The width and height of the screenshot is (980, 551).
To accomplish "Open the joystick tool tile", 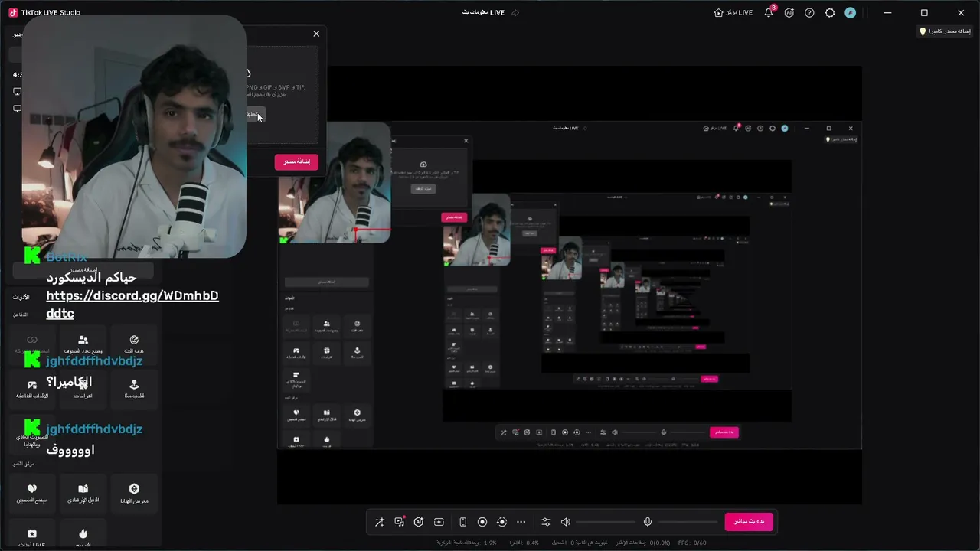I will (134, 390).
